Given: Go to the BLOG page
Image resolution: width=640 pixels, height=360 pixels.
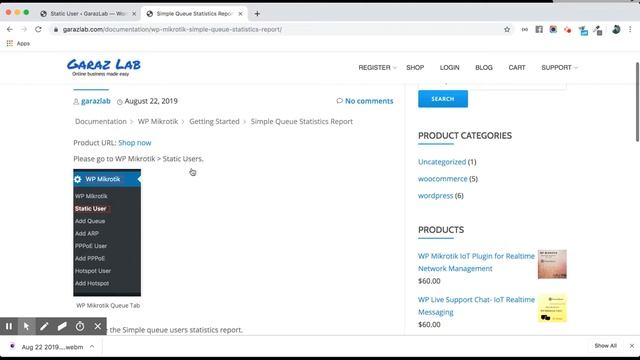Looking at the screenshot, I should point(484,67).
